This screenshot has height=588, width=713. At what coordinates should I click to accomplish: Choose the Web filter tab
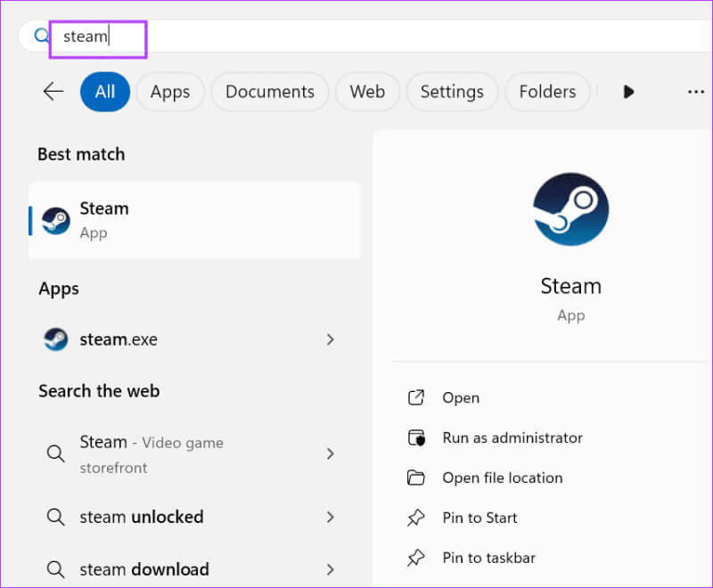(367, 92)
